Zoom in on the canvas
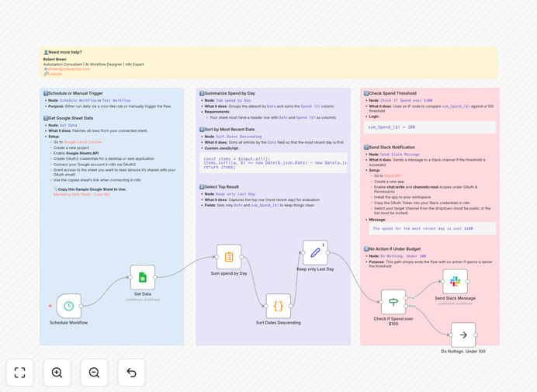 tap(57, 373)
